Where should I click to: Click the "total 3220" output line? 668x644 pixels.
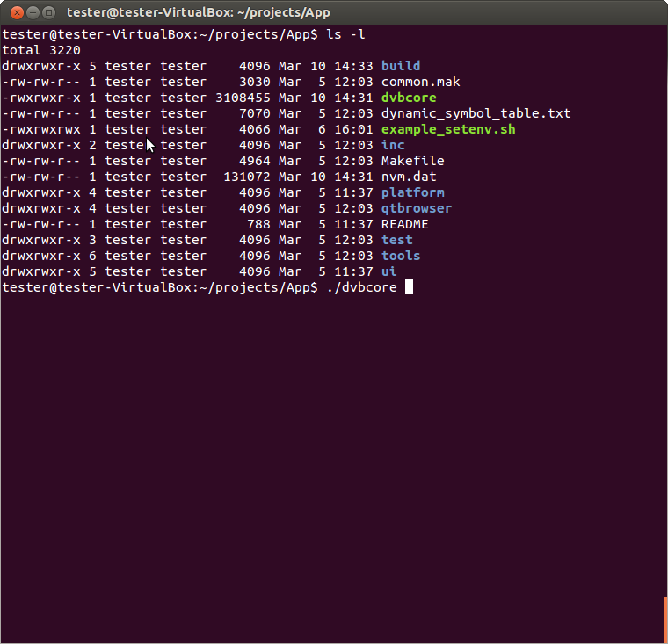coord(40,50)
